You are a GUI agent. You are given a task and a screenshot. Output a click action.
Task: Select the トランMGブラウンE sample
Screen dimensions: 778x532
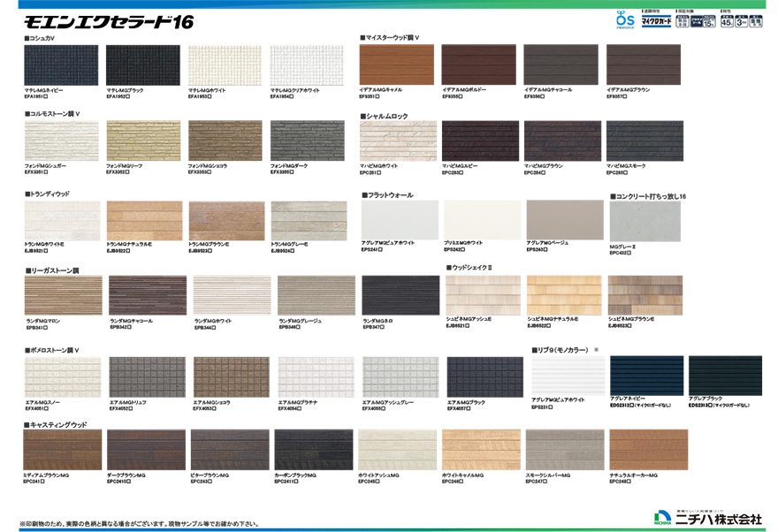226,221
